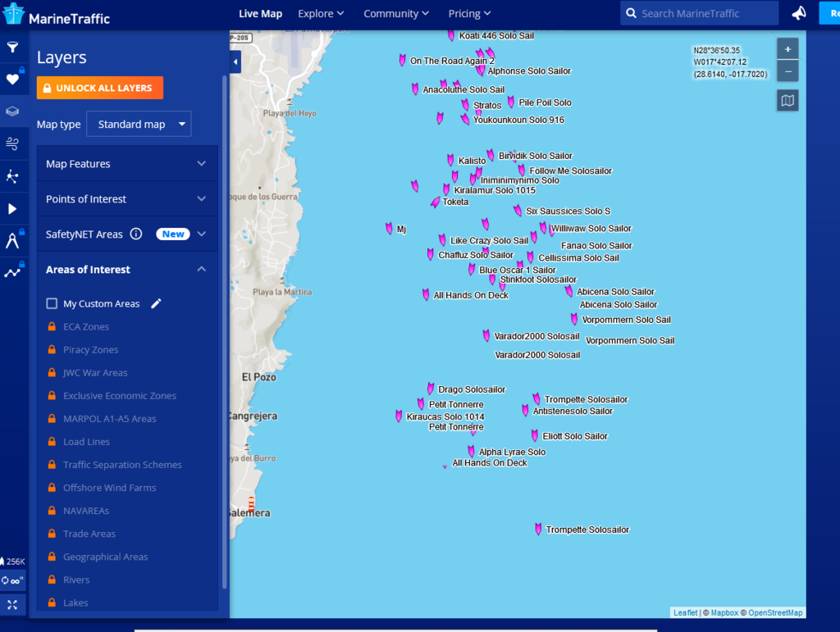Expand the Map Features section
This screenshot has height=632, width=840.
point(127,164)
